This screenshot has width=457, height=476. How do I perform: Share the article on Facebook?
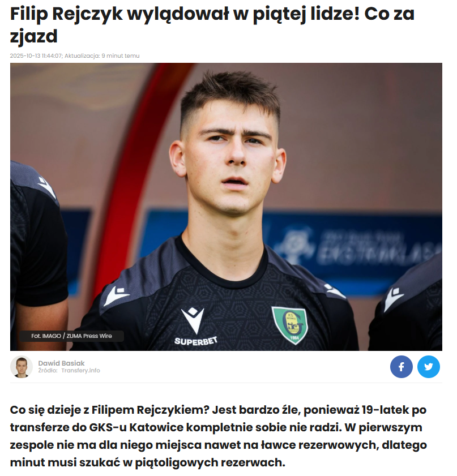click(401, 367)
